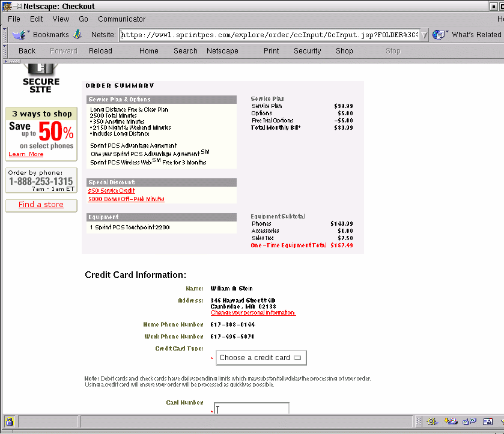Click the work phone number 617-495-5070
Viewport: 504px width, 434px height.
coord(232,337)
